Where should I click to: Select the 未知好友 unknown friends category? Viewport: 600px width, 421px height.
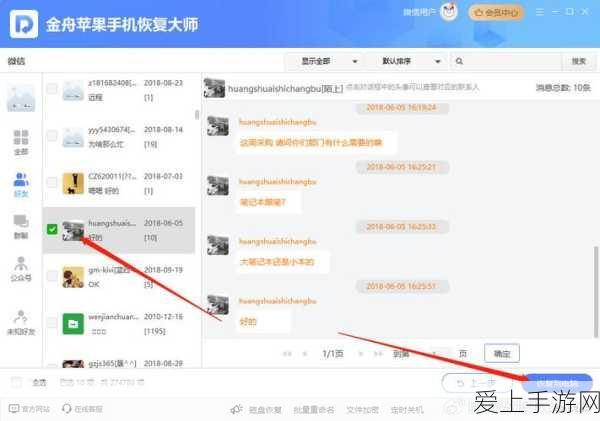click(x=21, y=323)
